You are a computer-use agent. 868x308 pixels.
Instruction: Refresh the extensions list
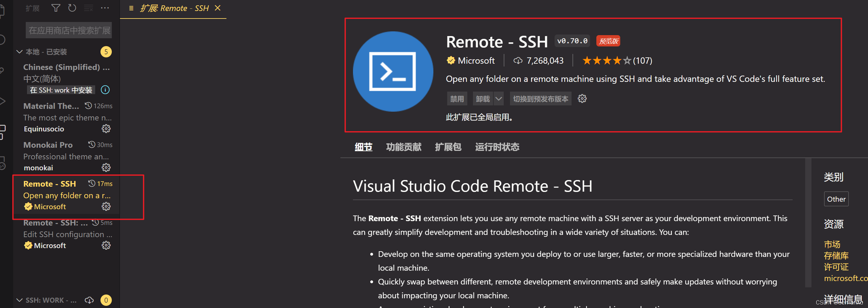click(72, 8)
